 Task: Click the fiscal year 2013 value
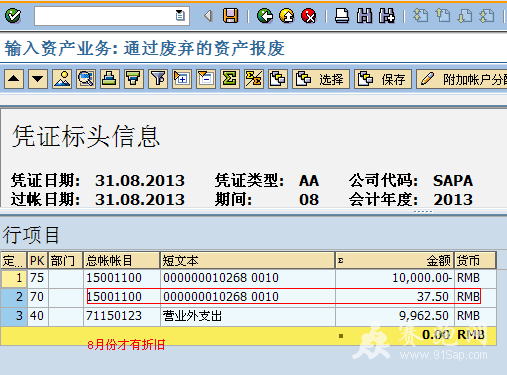(x=453, y=199)
